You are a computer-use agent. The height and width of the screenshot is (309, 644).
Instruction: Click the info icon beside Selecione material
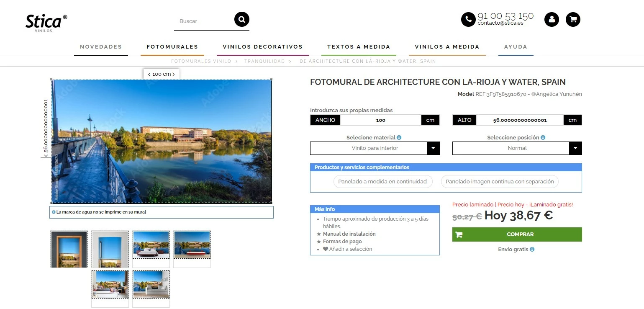tap(399, 137)
